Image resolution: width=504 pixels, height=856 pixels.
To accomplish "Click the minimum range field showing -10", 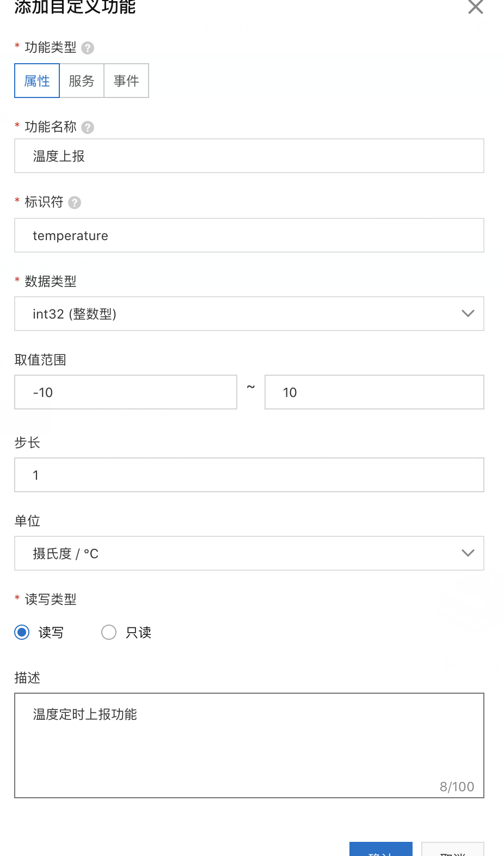I will click(126, 393).
